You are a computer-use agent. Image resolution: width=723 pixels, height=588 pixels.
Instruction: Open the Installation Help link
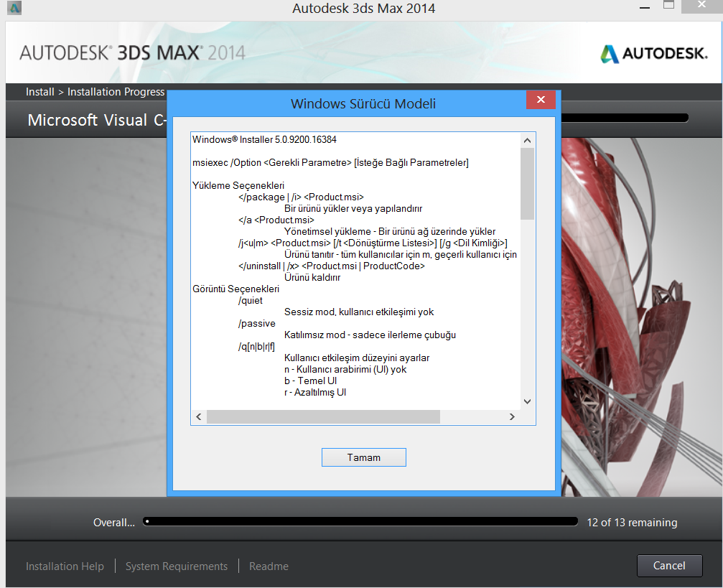coord(65,566)
